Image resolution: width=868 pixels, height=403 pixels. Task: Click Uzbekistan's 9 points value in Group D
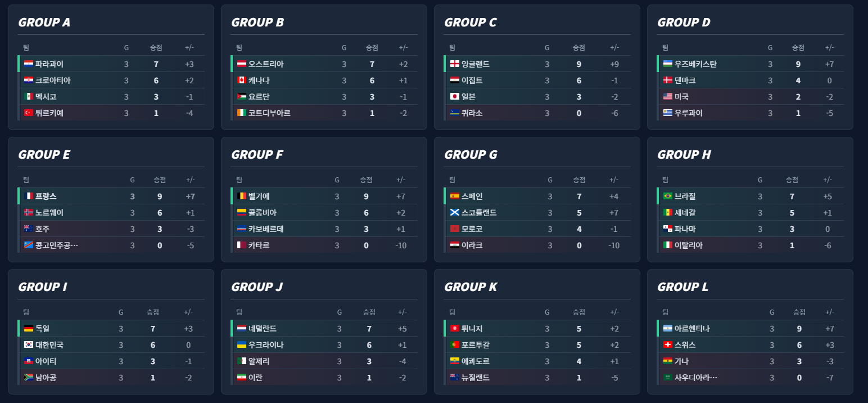[798, 64]
